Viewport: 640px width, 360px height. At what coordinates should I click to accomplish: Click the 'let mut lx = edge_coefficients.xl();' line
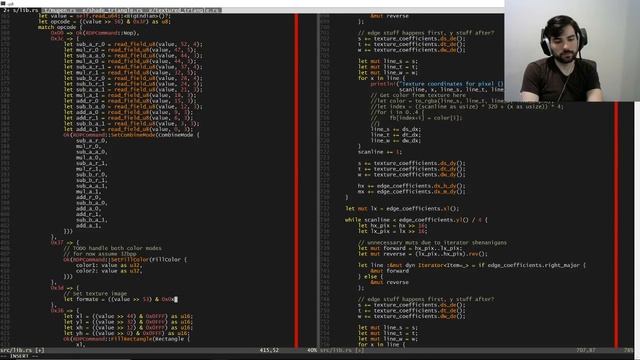coord(402,209)
